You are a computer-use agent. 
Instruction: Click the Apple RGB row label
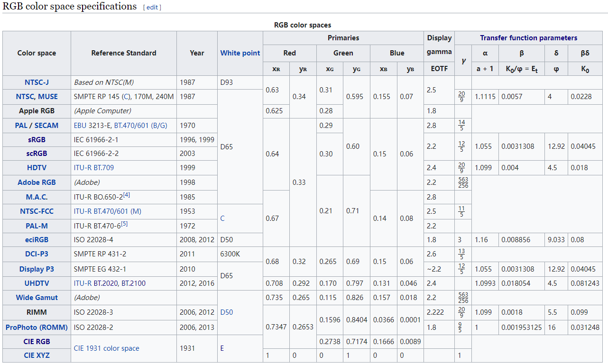point(37,111)
